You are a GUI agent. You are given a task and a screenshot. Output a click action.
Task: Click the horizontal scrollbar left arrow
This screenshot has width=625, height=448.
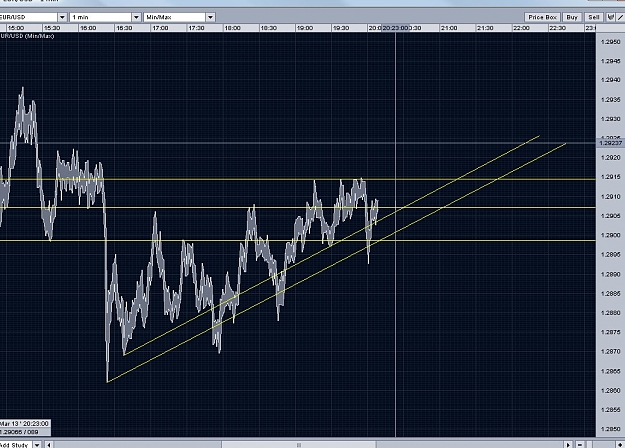click(x=49, y=444)
